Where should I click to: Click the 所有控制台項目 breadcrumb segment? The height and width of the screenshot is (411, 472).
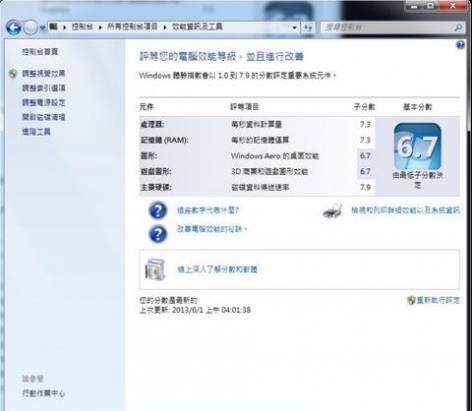click(132, 27)
